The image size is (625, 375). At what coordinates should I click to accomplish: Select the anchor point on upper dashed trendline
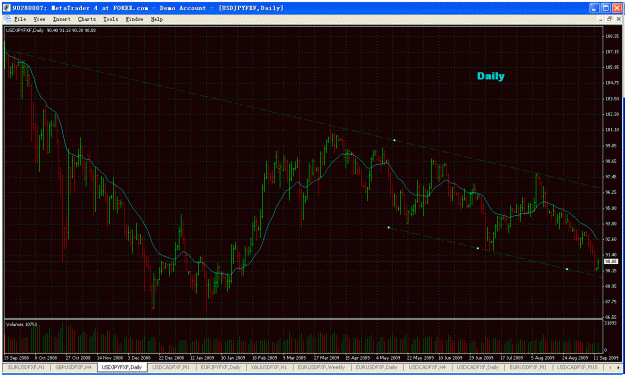click(394, 140)
